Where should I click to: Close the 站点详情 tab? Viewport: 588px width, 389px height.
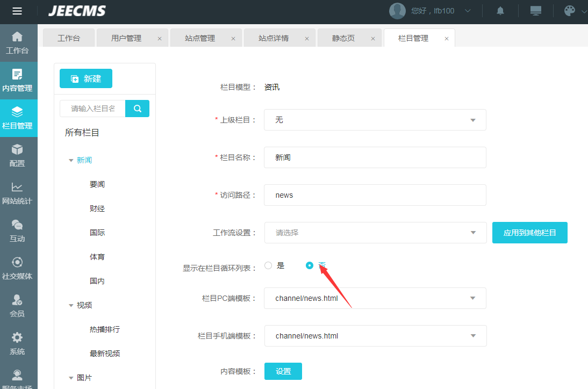point(307,39)
